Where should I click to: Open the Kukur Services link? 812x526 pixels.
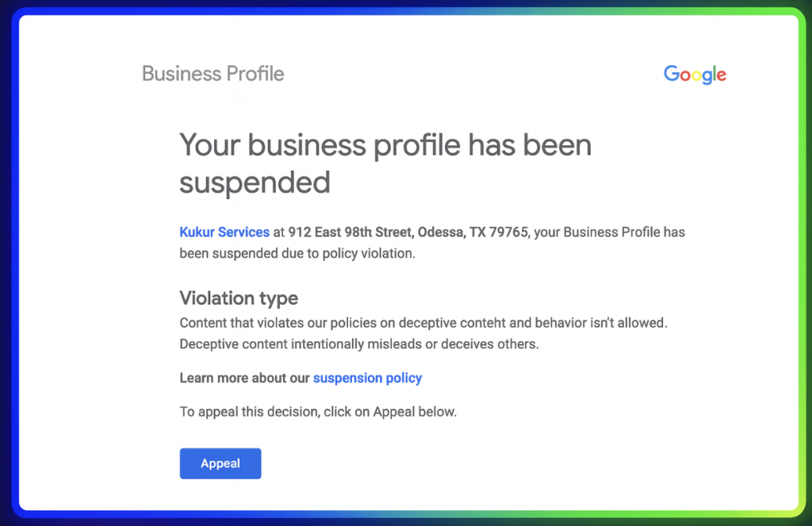coord(224,232)
